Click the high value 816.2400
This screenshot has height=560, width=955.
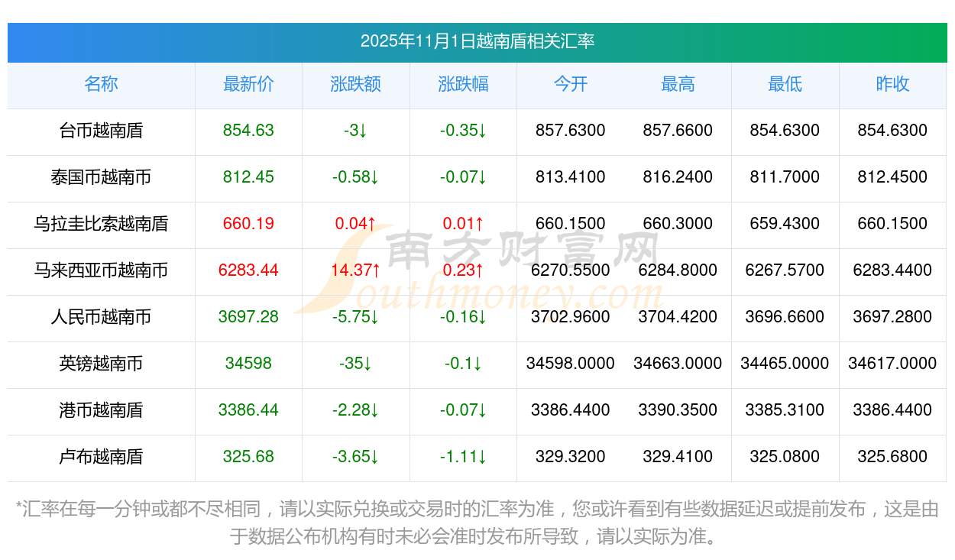click(x=678, y=177)
